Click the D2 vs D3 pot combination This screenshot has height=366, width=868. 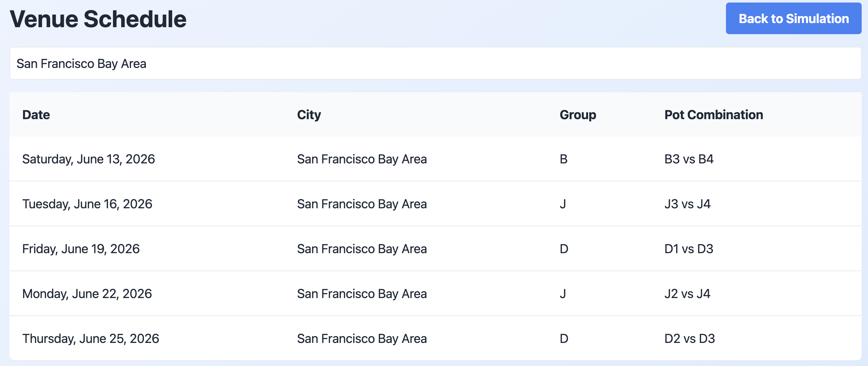click(689, 339)
